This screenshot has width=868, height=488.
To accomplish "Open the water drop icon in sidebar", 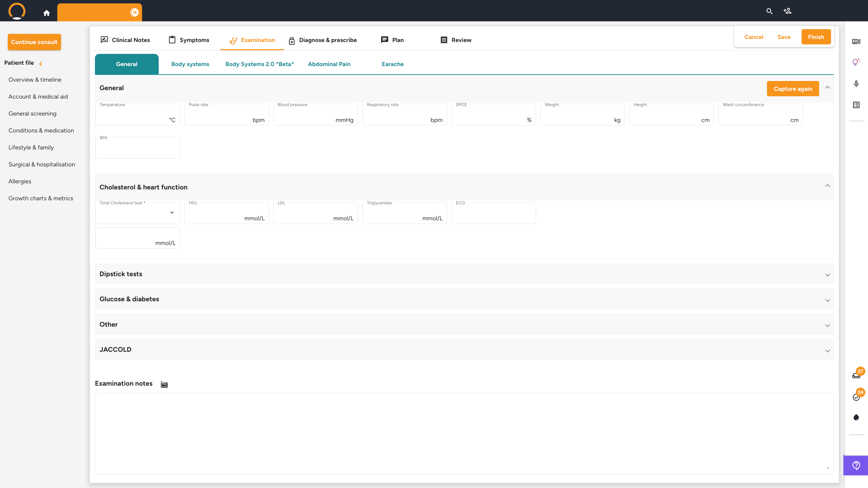I will [856, 418].
